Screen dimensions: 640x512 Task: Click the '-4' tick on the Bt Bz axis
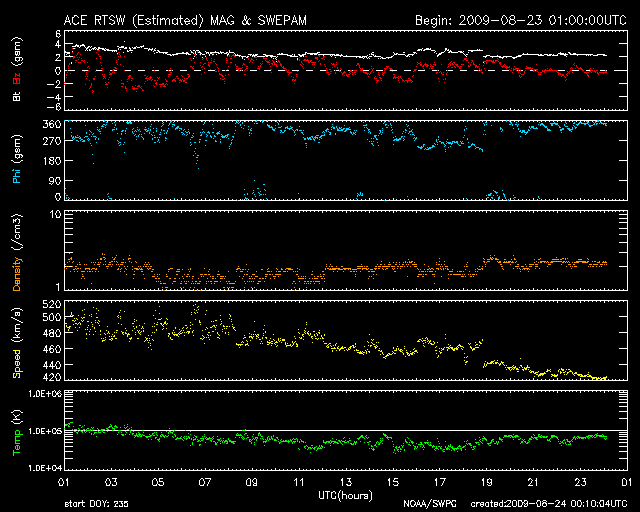pyautogui.click(x=55, y=98)
